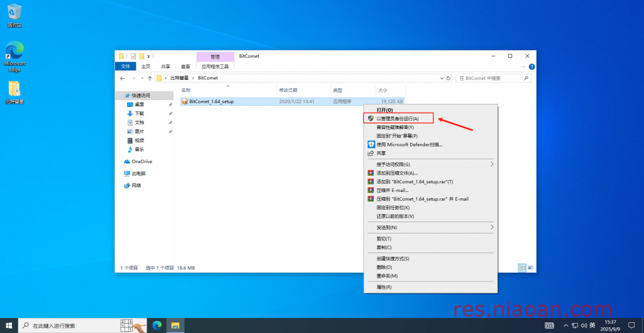Choose 兼容性疑难解答(Y) in the context menu
Viewport: 644px width, 333px height.
click(430, 127)
